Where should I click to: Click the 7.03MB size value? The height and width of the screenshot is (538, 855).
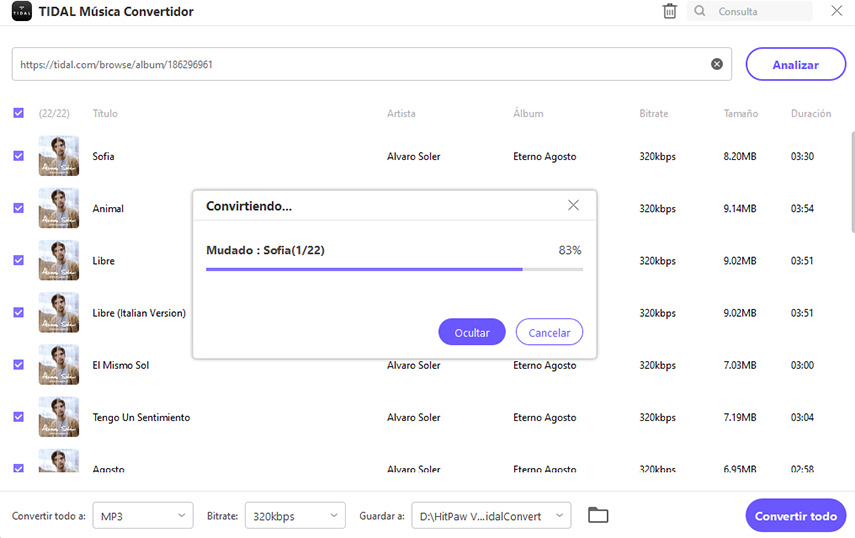coord(740,365)
